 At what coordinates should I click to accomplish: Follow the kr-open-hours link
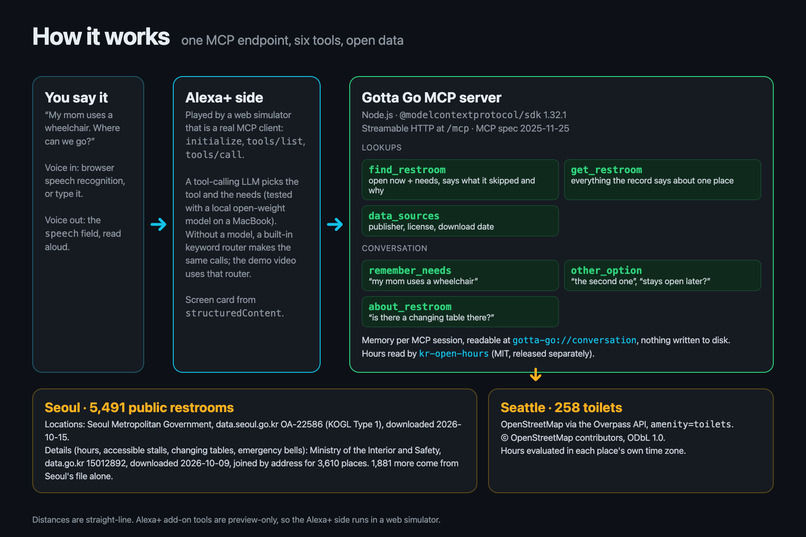coord(453,354)
